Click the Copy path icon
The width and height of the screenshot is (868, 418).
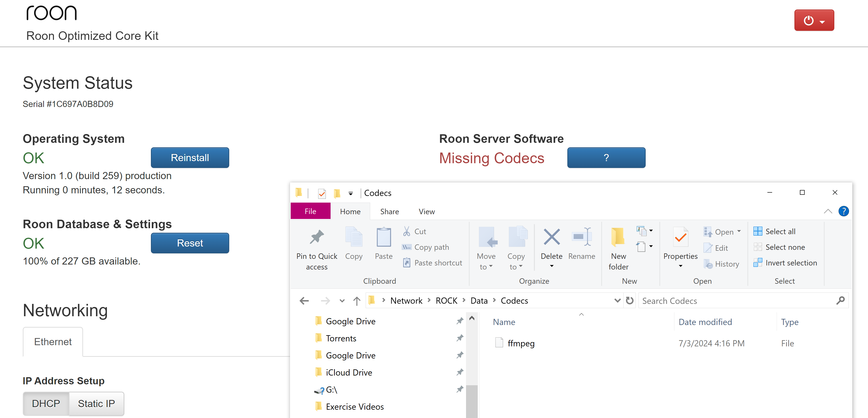pyautogui.click(x=407, y=247)
